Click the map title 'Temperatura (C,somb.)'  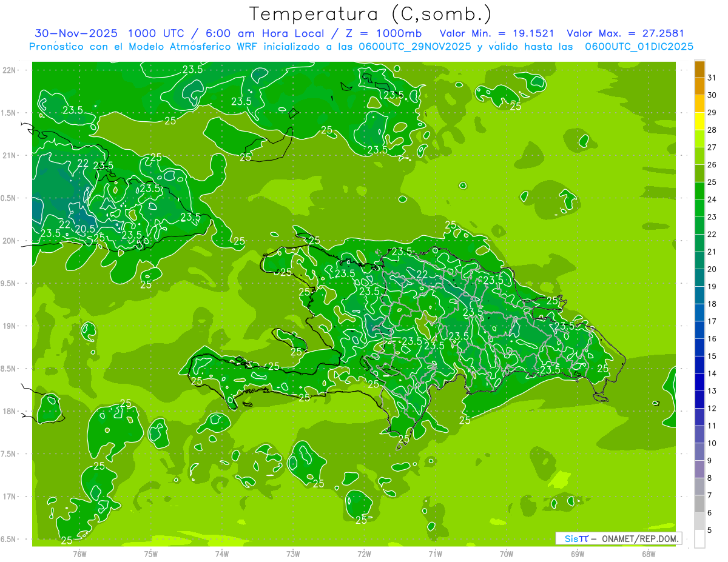369,14
